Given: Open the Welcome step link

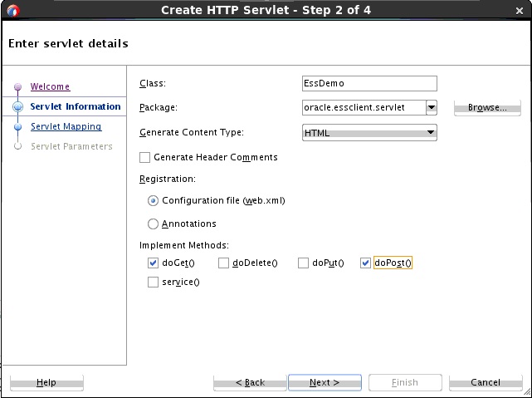Looking at the screenshot, I should (51, 86).
